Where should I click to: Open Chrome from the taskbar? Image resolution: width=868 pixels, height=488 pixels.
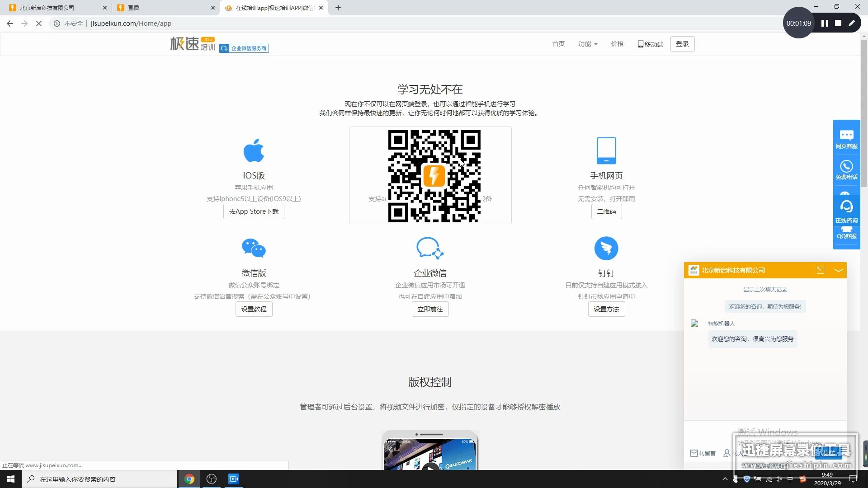point(189,479)
